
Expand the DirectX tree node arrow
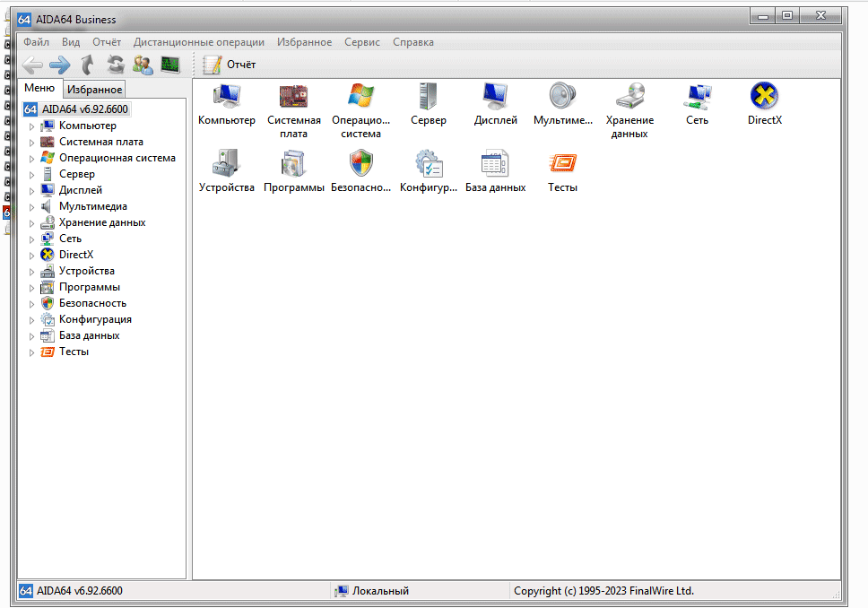coord(31,256)
